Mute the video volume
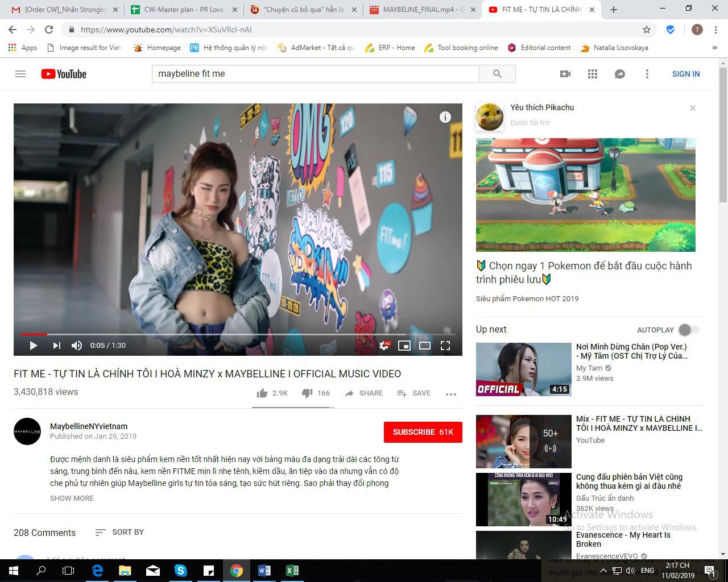Image resolution: width=728 pixels, height=582 pixels. 77,345
